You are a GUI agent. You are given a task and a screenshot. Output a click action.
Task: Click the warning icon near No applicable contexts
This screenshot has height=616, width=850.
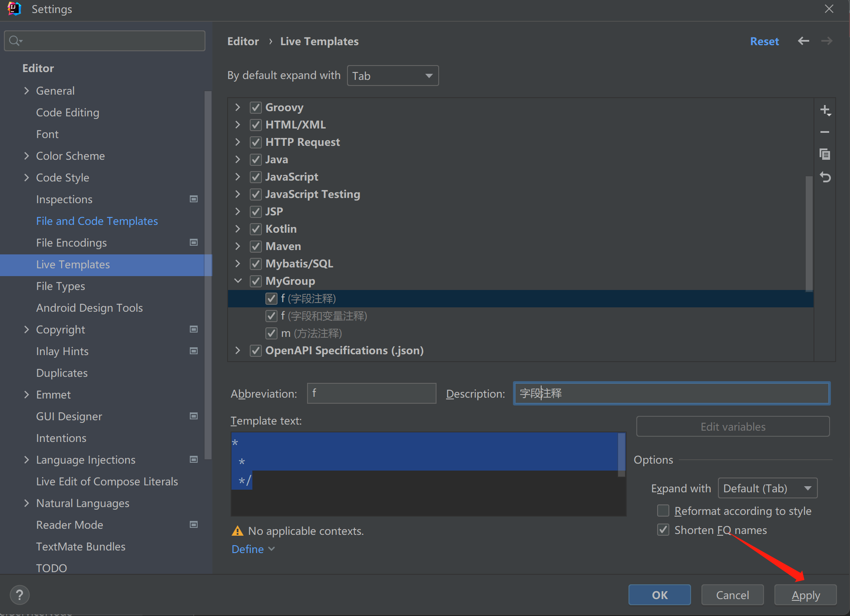pos(238,530)
